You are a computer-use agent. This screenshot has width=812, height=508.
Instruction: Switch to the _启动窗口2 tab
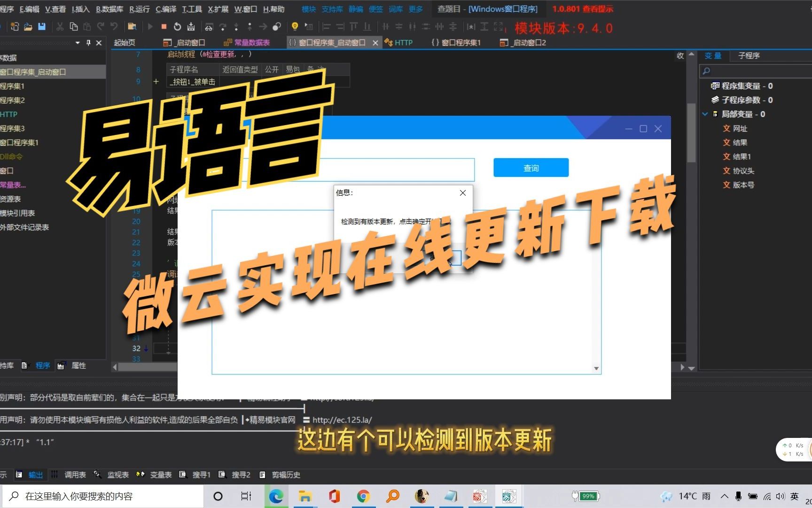(523, 42)
